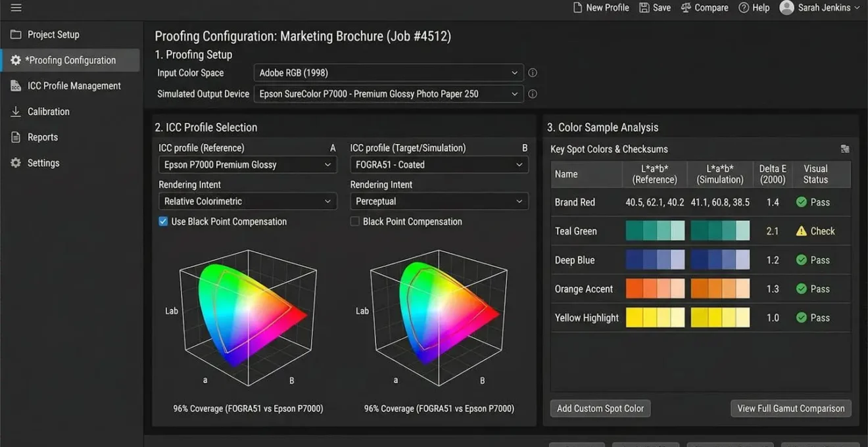Click Yellow Highlight simulation color swatch
Viewport: 868px width, 447px height.
click(x=720, y=318)
